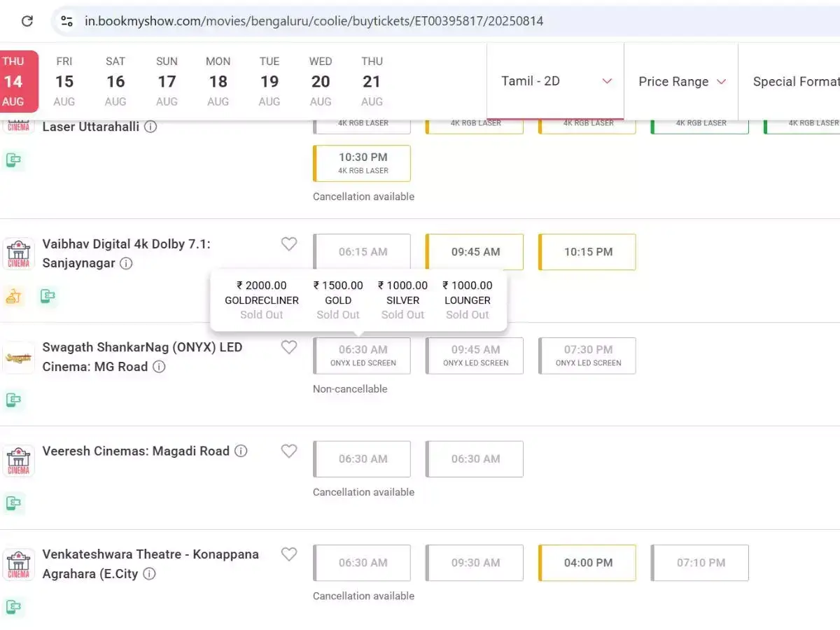Image resolution: width=840 pixels, height=630 pixels.
Task: Click the BookMyShow URL address field
Action: (x=314, y=21)
